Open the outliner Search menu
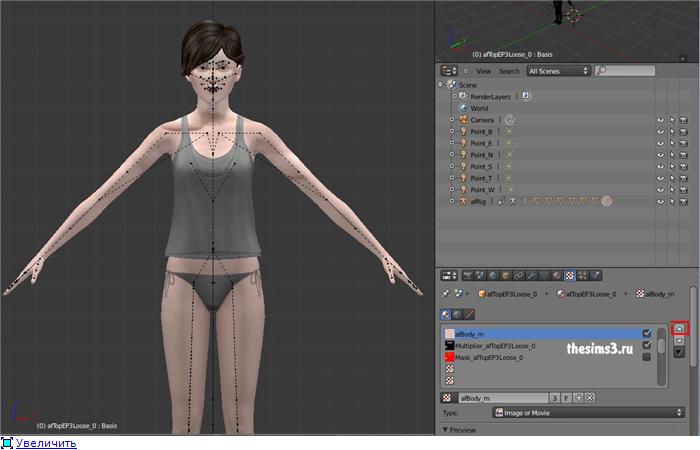 pyautogui.click(x=509, y=71)
